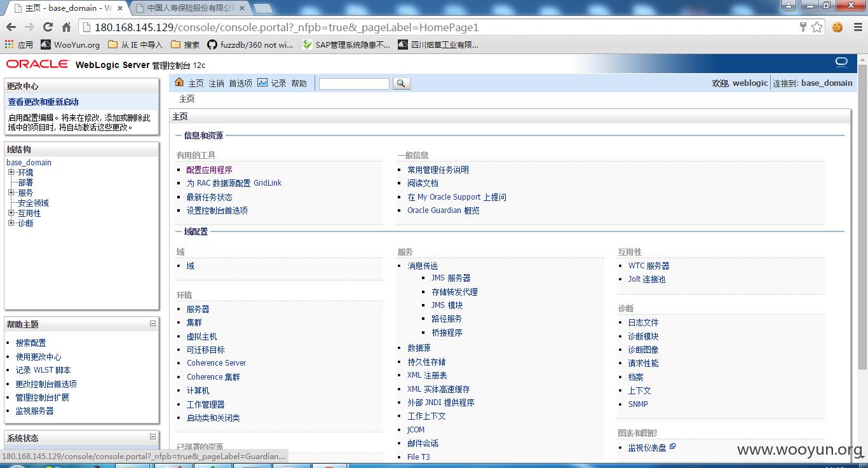The image size is (868, 468).
Task: Collapse the 系统状态 panel
Action: [153, 437]
